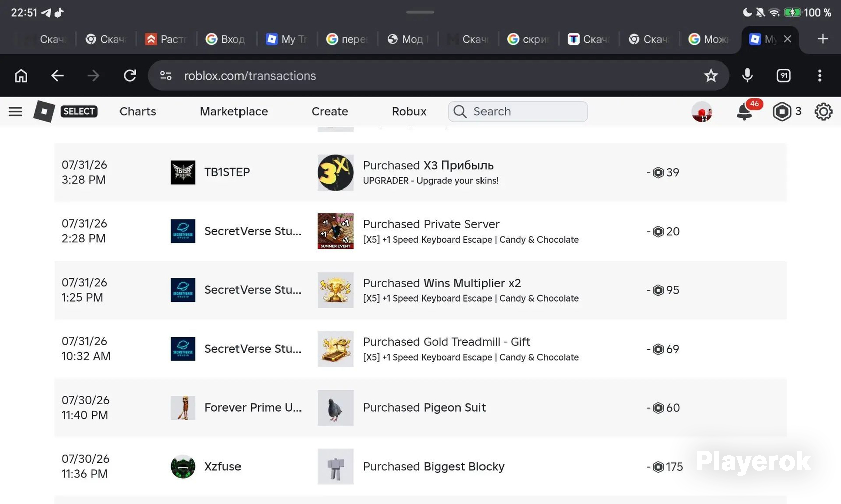841x504 pixels.
Task: Tap the Wi-Fi status icon
Action: 775,12
